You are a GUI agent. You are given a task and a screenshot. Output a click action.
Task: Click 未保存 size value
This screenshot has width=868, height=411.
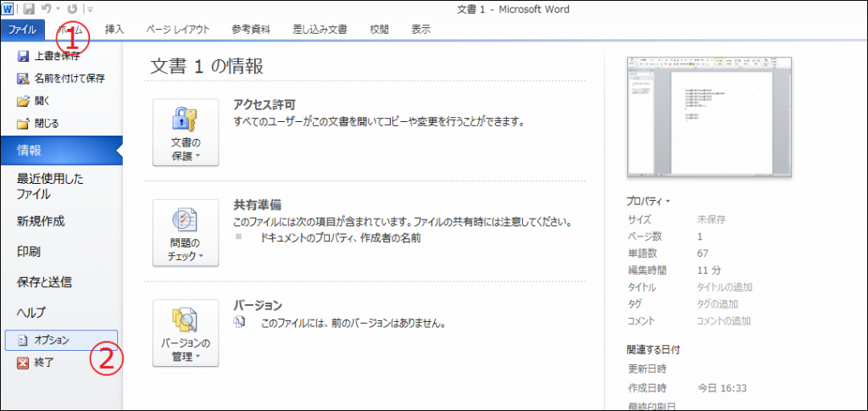click(x=711, y=219)
